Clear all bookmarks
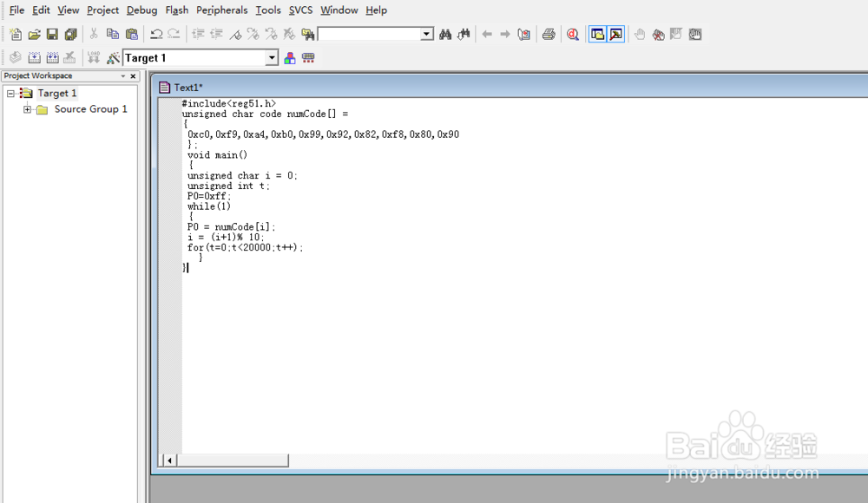 [289, 35]
